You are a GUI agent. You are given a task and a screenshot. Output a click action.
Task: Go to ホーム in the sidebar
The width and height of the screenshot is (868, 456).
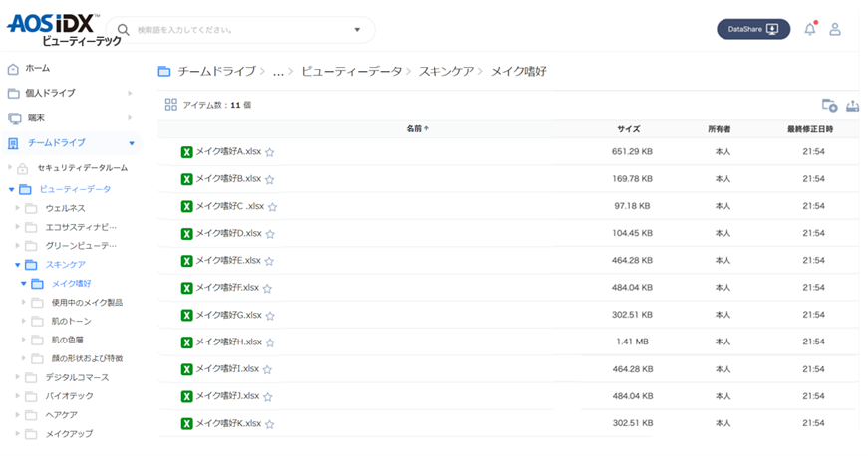point(38,69)
